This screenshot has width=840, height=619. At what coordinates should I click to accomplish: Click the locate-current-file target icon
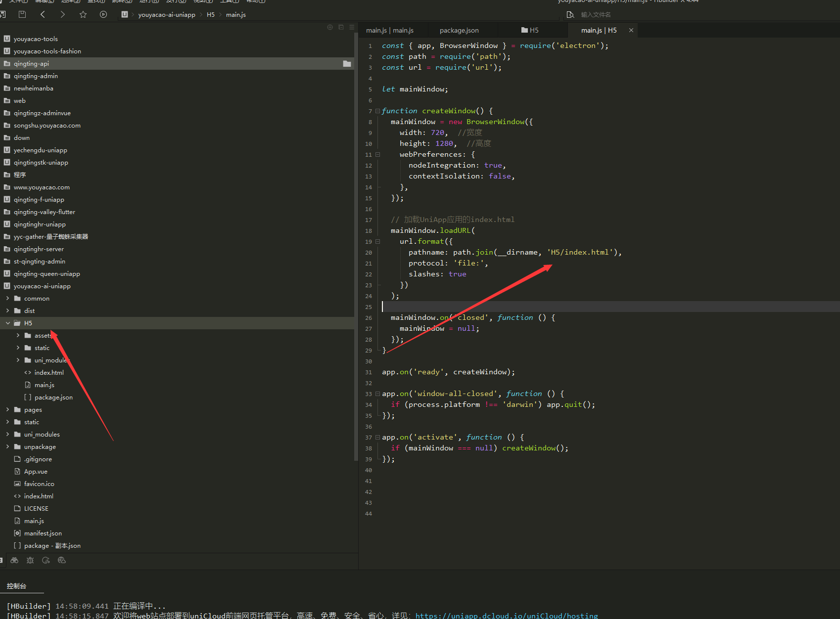point(330,27)
